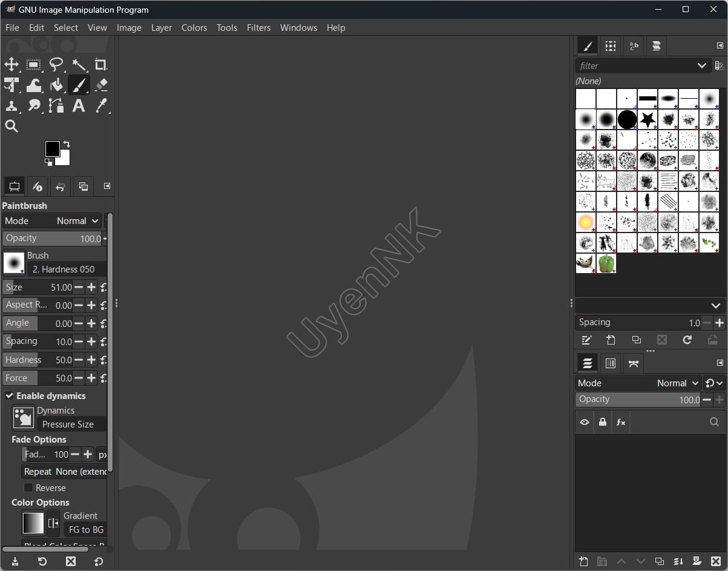Select the Rectangle Select tool

[34, 65]
